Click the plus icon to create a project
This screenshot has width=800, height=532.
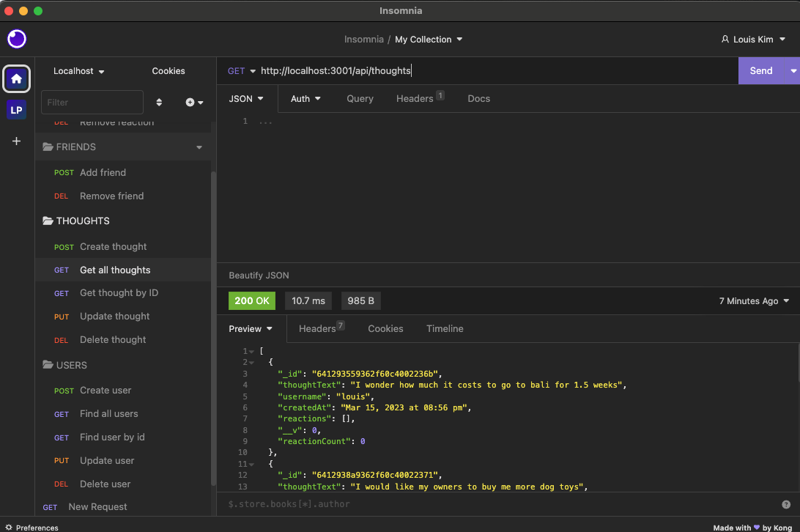click(16, 141)
